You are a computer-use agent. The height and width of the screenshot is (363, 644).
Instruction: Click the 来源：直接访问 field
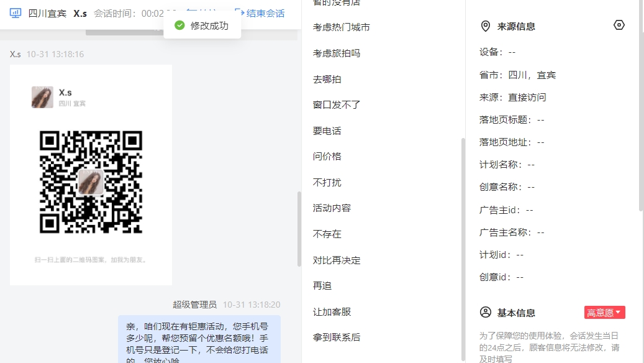tap(512, 98)
